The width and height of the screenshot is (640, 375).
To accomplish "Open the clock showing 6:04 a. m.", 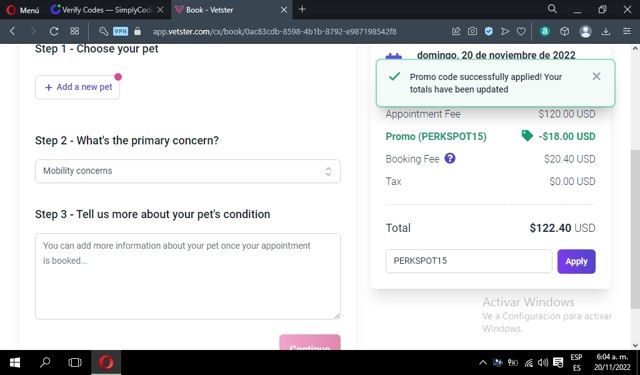I will [612, 362].
